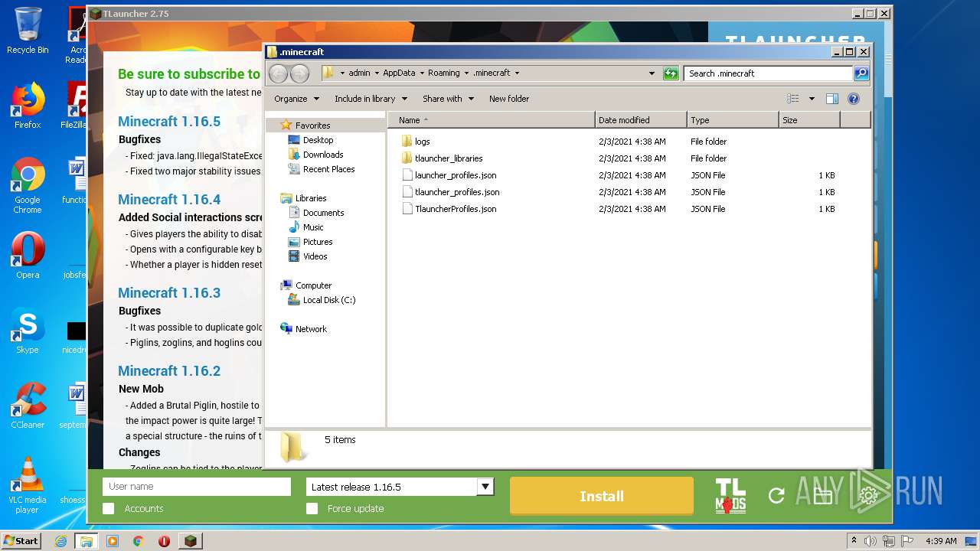Click the Install button
The height and width of the screenshot is (551, 980).
coord(602,496)
